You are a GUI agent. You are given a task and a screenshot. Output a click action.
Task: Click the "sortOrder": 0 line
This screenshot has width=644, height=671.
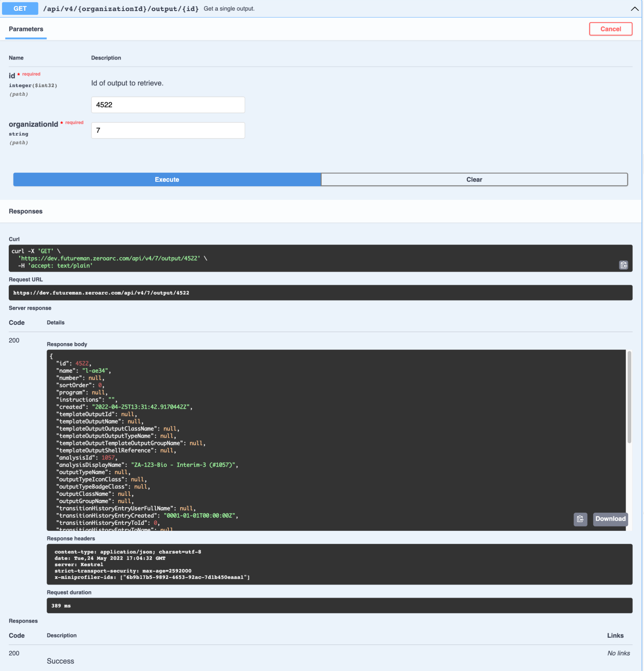coord(80,385)
